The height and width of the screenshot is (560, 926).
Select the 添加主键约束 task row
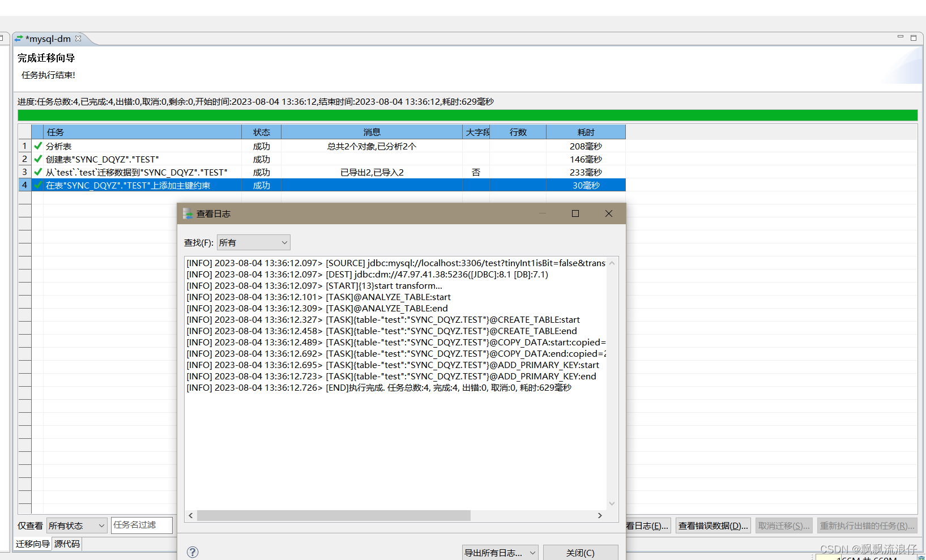point(322,185)
